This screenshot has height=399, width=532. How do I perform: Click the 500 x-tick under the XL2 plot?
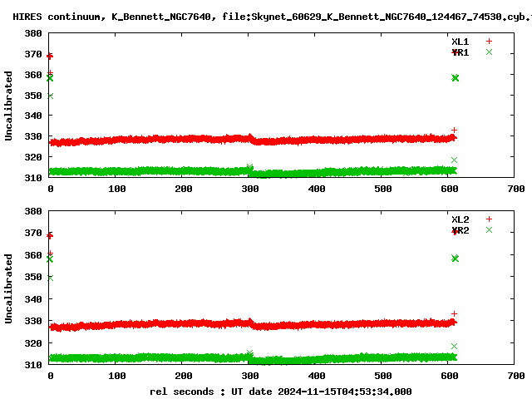[x=383, y=376]
